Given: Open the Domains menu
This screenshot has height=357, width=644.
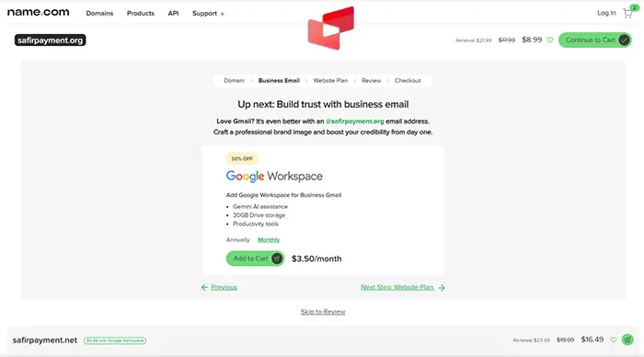Looking at the screenshot, I should click(99, 13).
